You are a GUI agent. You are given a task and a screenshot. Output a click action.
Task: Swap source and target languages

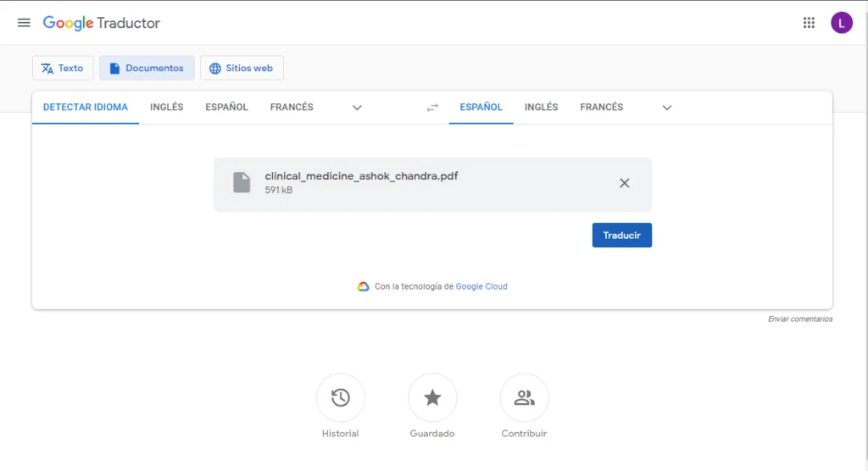tap(432, 108)
